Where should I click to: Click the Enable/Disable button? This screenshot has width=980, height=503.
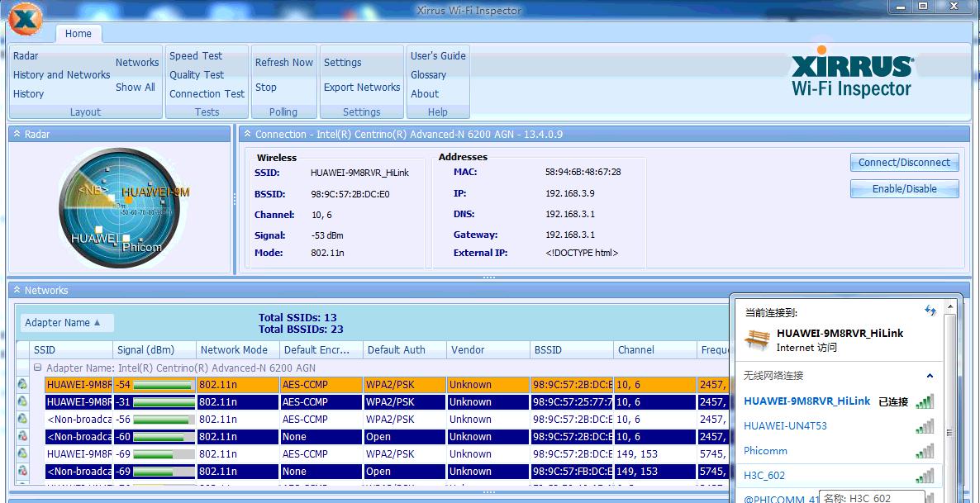(x=904, y=188)
